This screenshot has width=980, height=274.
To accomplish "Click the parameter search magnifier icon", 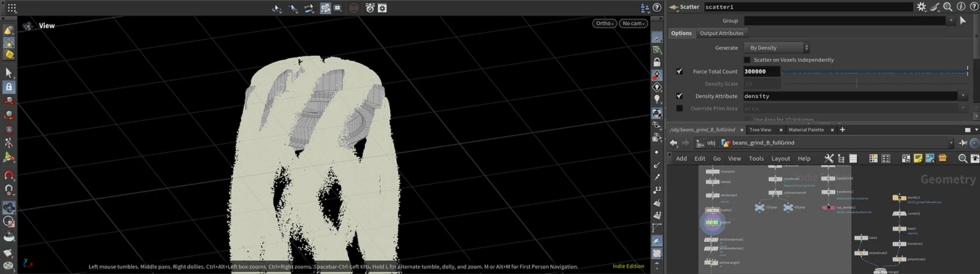I will pyautogui.click(x=947, y=6).
